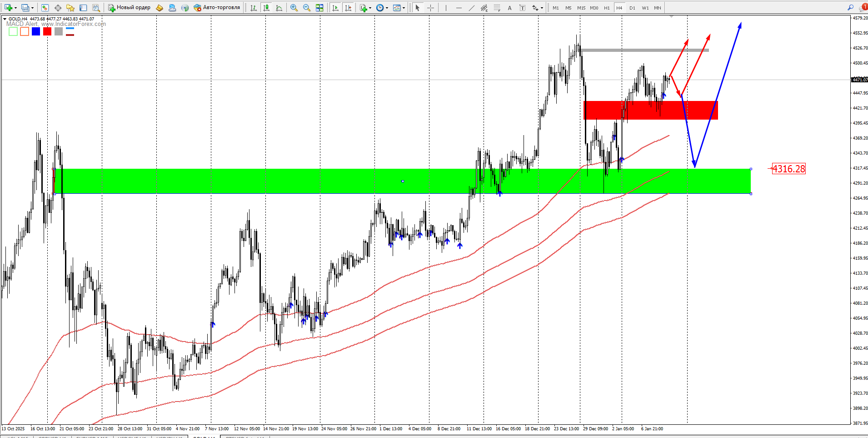Click the Новый ордер button

coord(129,8)
